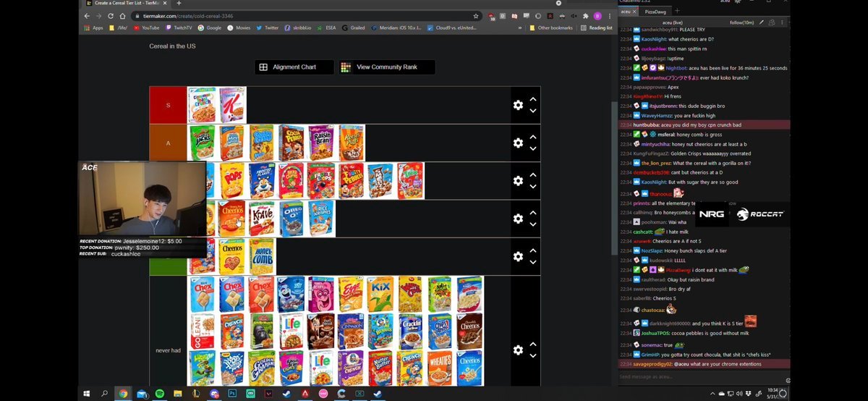Click the View Community Rank button

click(x=387, y=67)
